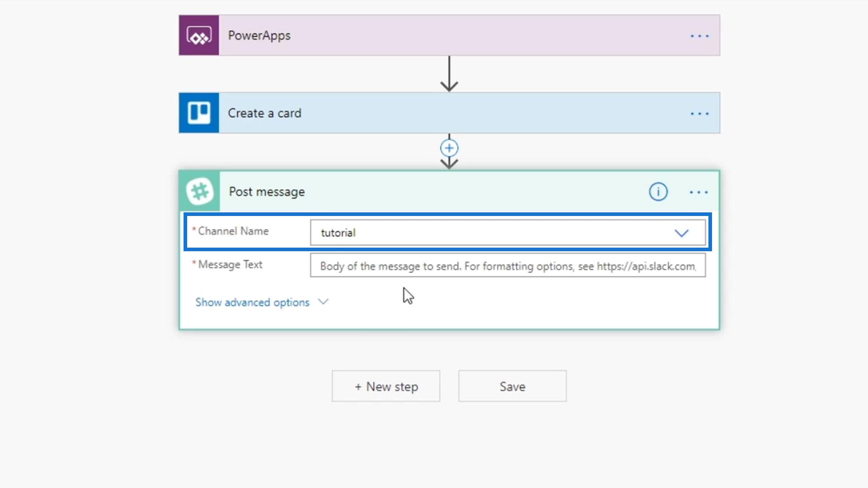Screen dimensions: 868x488
Task: Open the Channel Name dropdown arrow
Action: click(x=681, y=233)
